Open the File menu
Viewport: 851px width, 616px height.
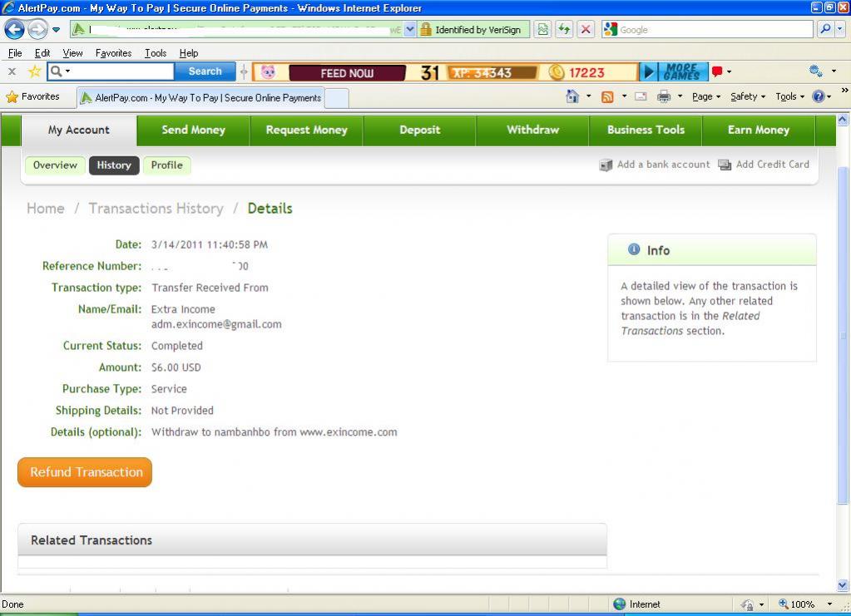point(15,53)
